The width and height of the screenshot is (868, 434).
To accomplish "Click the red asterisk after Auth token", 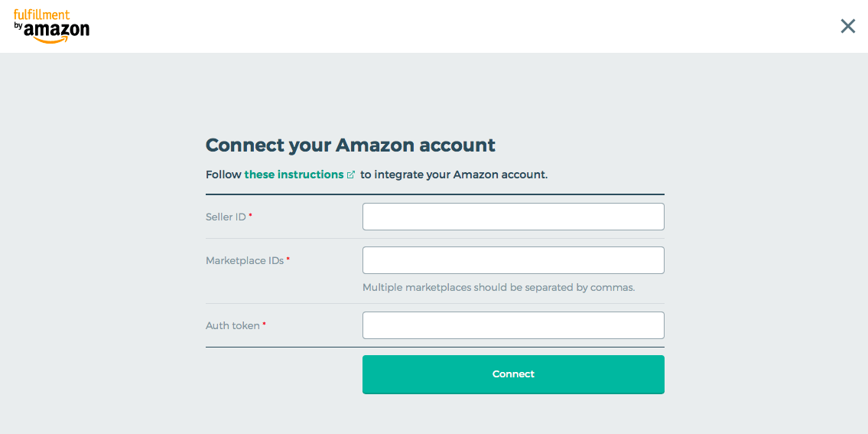I will click(x=264, y=325).
